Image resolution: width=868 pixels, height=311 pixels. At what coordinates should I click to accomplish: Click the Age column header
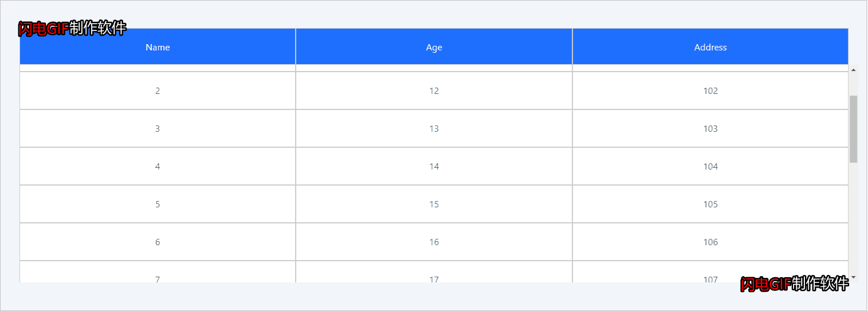pyautogui.click(x=434, y=47)
